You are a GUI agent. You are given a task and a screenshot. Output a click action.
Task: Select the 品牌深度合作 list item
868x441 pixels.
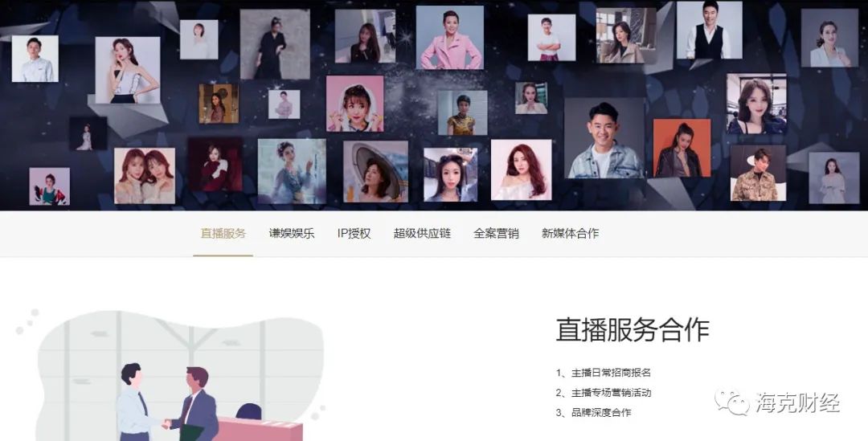[593, 412]
